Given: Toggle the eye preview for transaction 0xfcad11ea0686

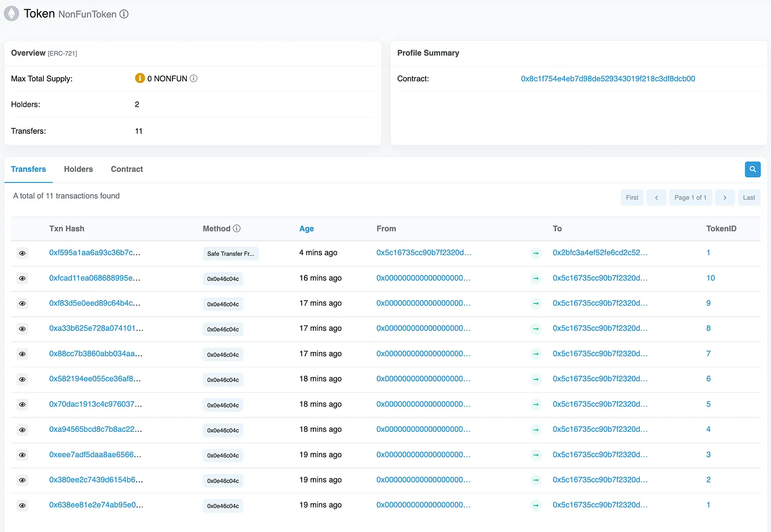Looking at the screenshot, I should pyautogui.click(x=22, y=279).
